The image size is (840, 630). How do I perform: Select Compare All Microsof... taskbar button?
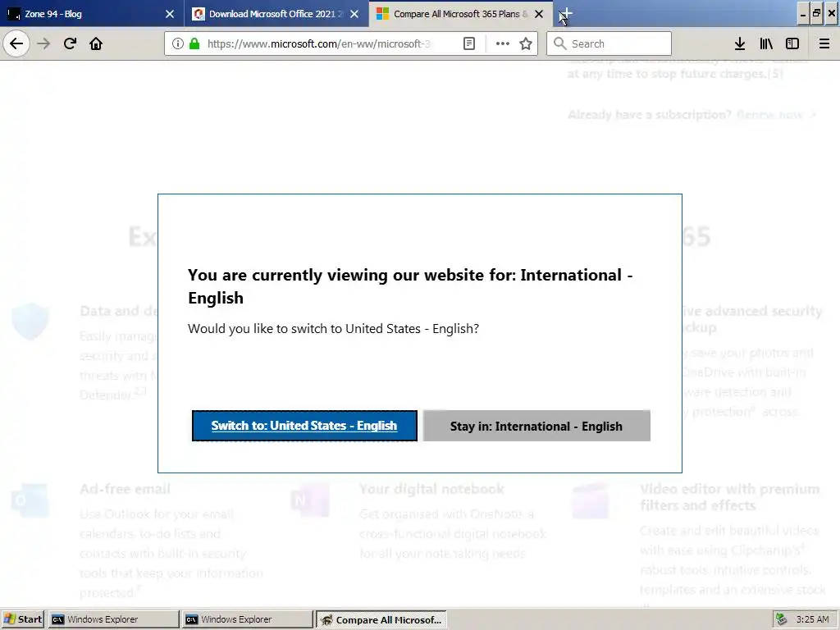(381, 620)
